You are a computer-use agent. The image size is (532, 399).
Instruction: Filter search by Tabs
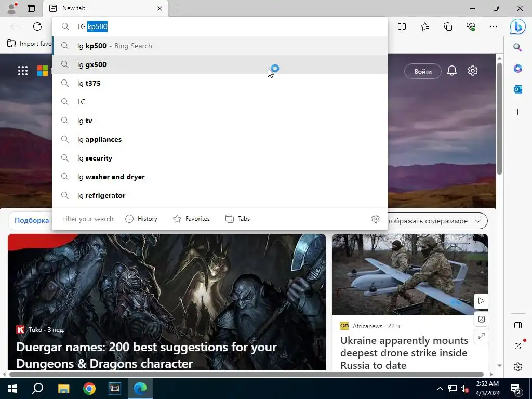coord(237,219)
